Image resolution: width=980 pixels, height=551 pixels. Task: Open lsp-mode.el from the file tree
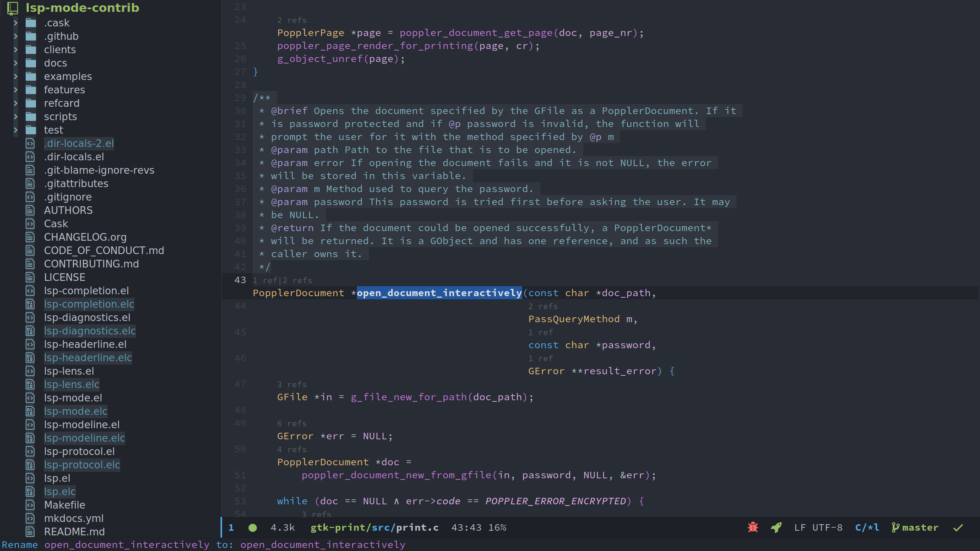73,398
